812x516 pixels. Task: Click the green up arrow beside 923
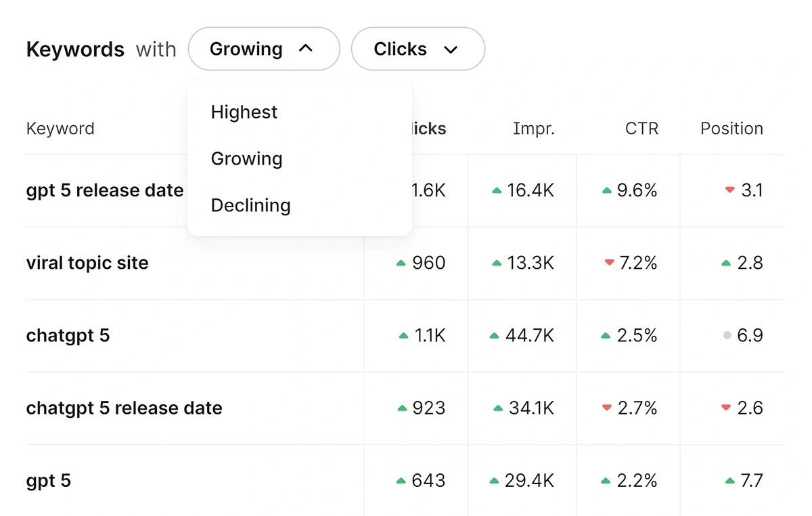point(402,408)
